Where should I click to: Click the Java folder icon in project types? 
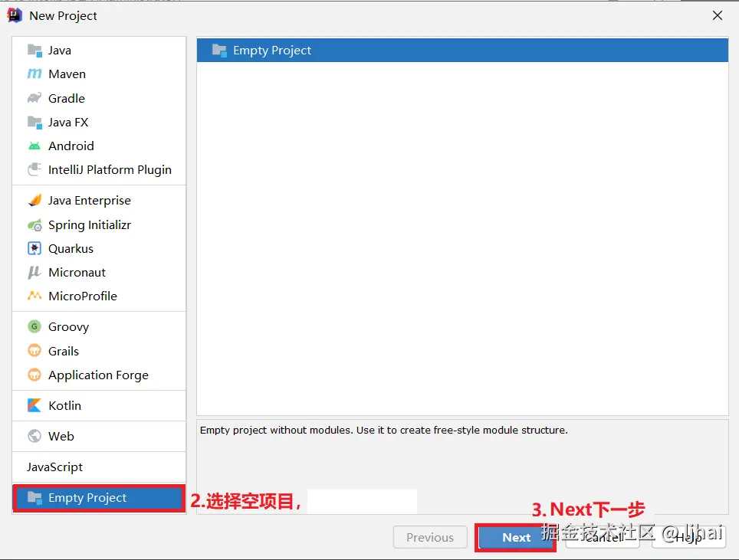coord(34,51)
